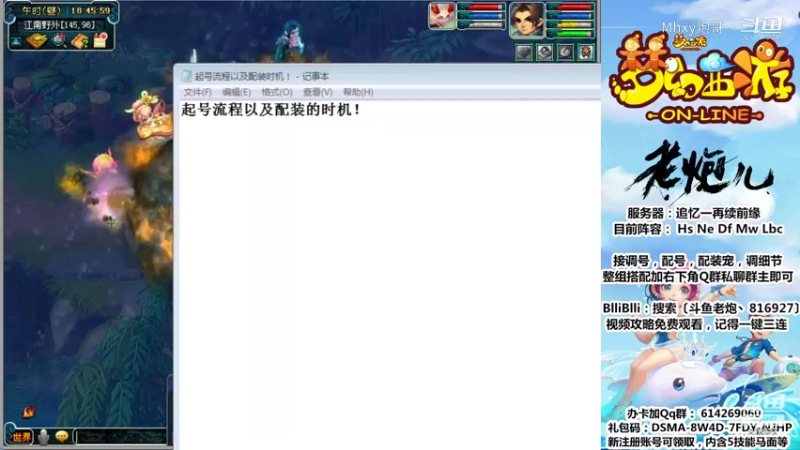Screen dimensions: 800x450
Task: Open the guide book with question mark
Action: [x=80, y=41]
